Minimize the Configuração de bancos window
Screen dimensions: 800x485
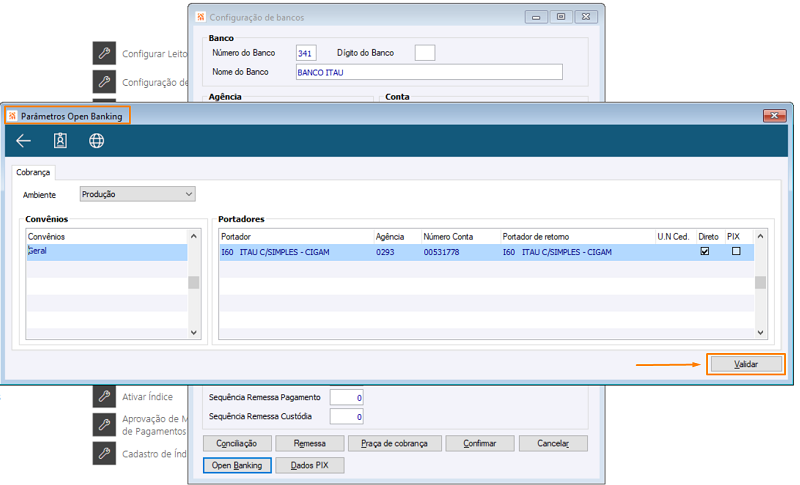point(536,17)
